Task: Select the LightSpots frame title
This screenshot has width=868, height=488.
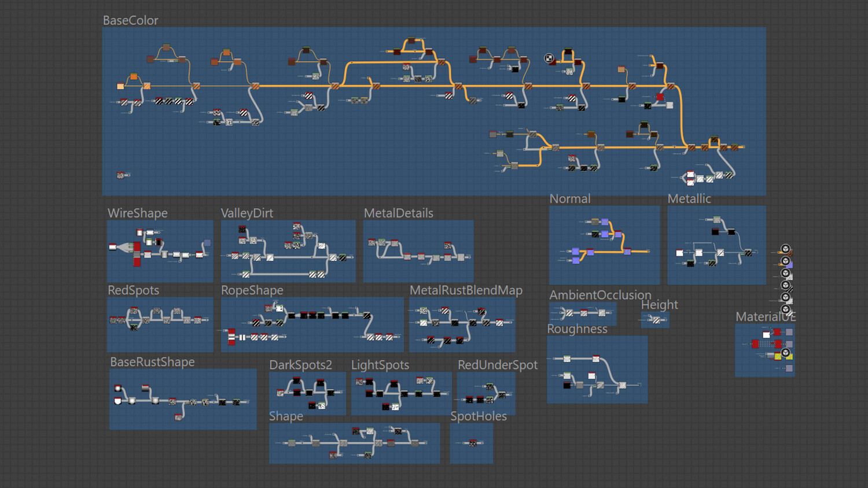Action: coord(380,365)
